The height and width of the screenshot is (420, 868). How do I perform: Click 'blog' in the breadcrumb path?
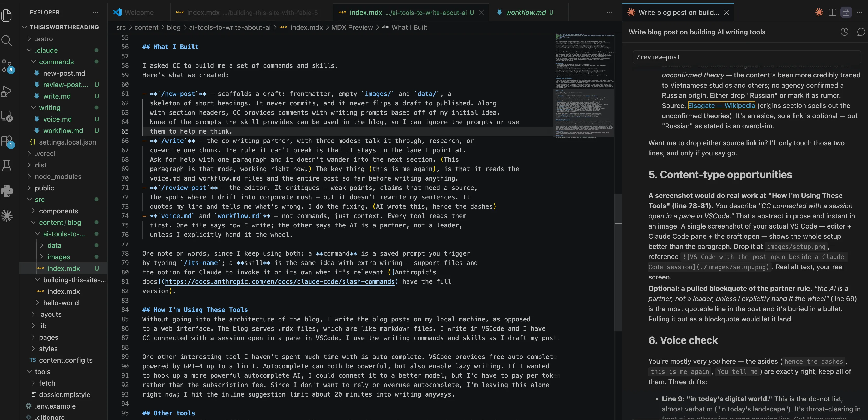[x=173, y=27]
